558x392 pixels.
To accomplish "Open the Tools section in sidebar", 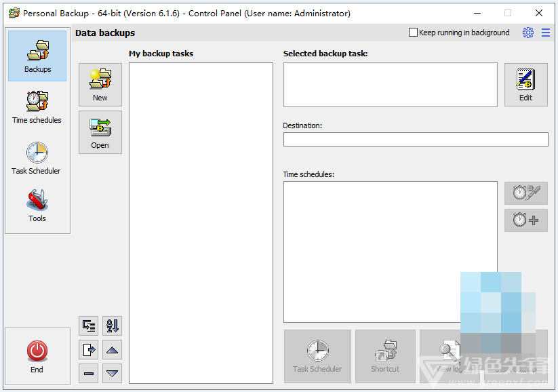I will (37, 205).
